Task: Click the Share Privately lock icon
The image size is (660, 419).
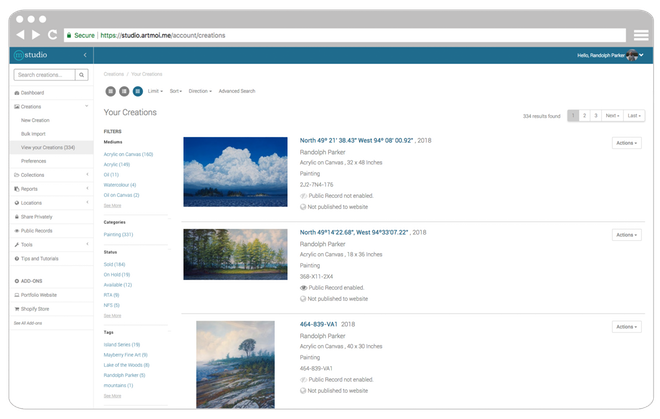Action: coord(17,217)
